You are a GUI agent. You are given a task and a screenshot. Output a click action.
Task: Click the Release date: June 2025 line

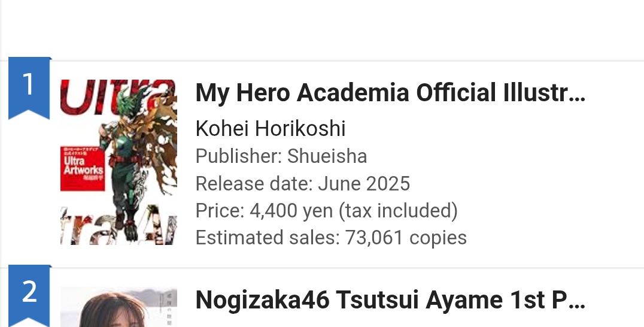303,183
